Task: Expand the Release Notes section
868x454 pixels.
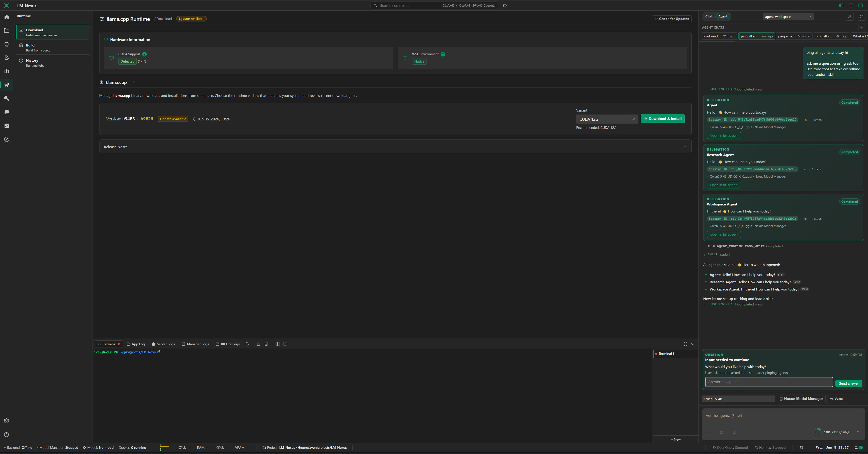Action: tap(395, 147)
